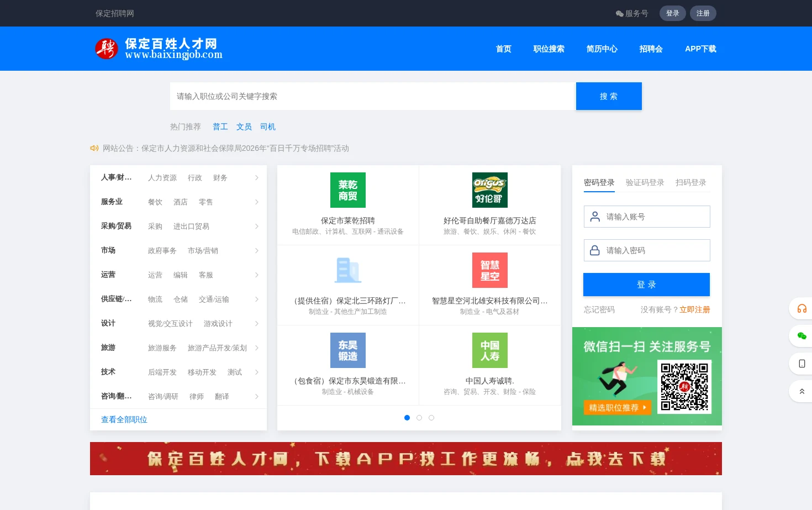Switch to 密码登录 tab

tap(599, 182)
